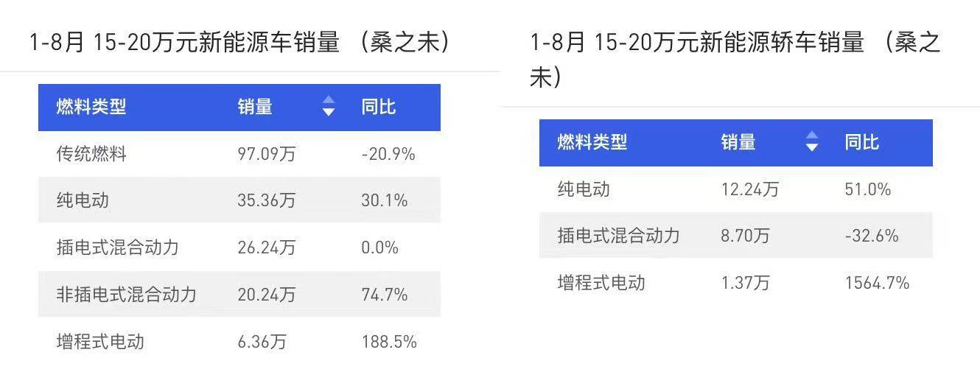Screen dimensions: 980x386
Task: Click 燃料类型 header in right table
Action: pyautogui.click(x=592, y=142)
